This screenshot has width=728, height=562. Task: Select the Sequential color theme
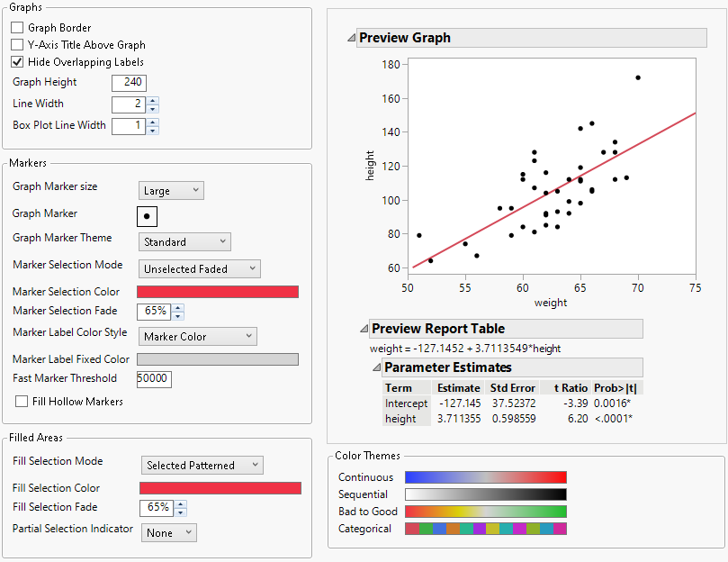pyautogui.click(x=486, y=494)
